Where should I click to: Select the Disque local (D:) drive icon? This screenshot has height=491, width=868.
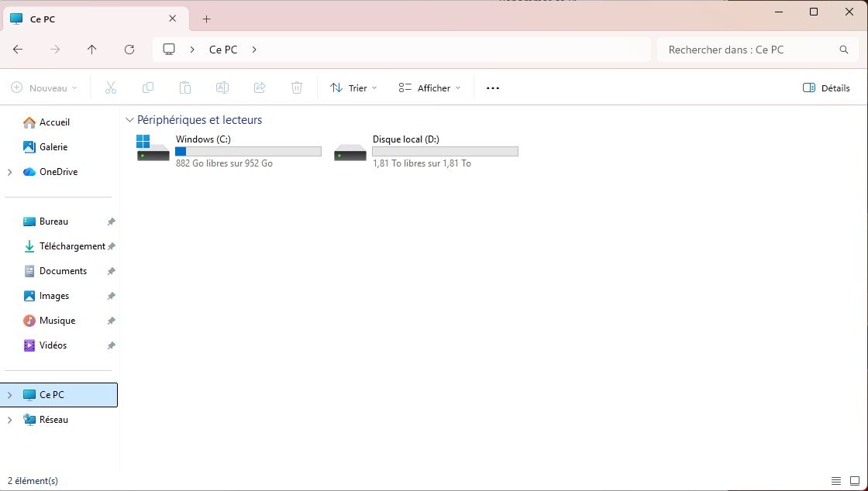(x=350, y=152)
